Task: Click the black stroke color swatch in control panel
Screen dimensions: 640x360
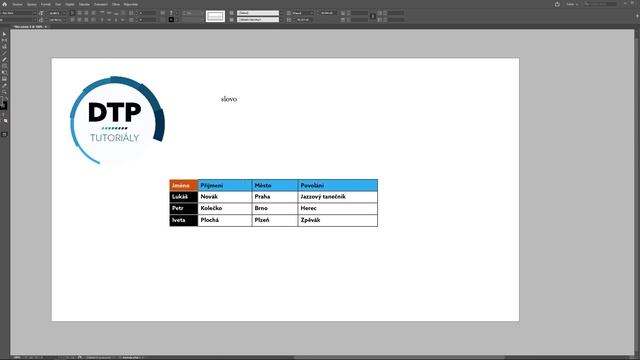Action: [171, 20]
